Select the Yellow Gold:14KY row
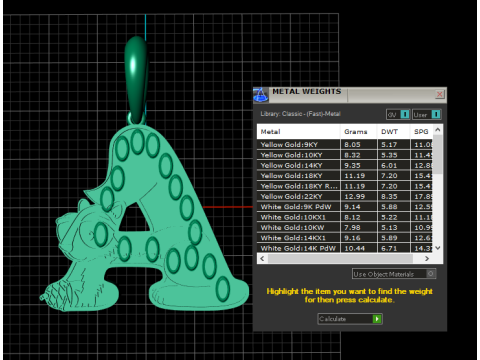The image size is (480, 360). pyautogui.click(x=345, y=165)
